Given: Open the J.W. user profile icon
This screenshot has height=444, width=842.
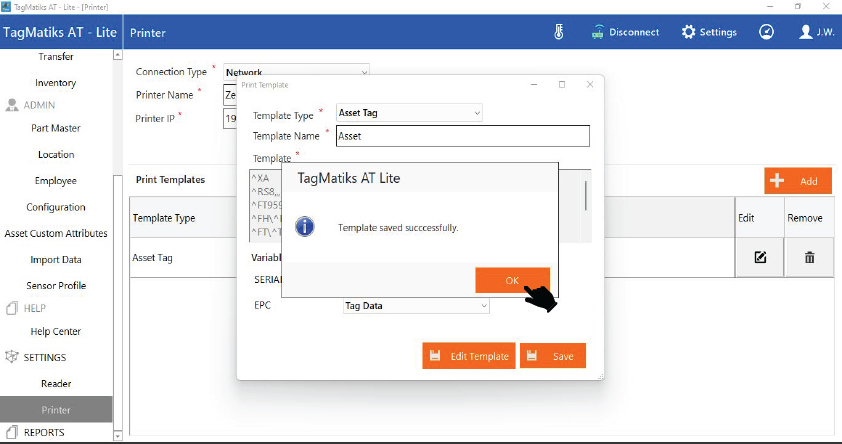Looking at the screenshot, I should coord(806,32).
